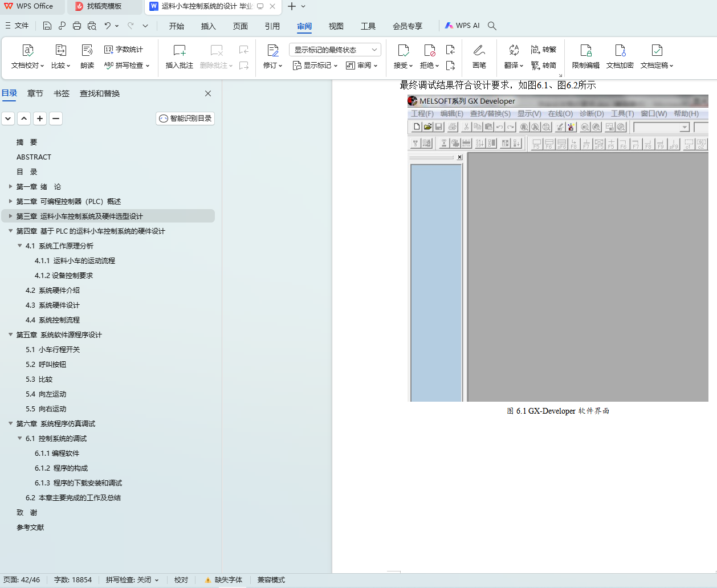Open the 审阅 pane dropdown in ribbon

coord(362,66)
